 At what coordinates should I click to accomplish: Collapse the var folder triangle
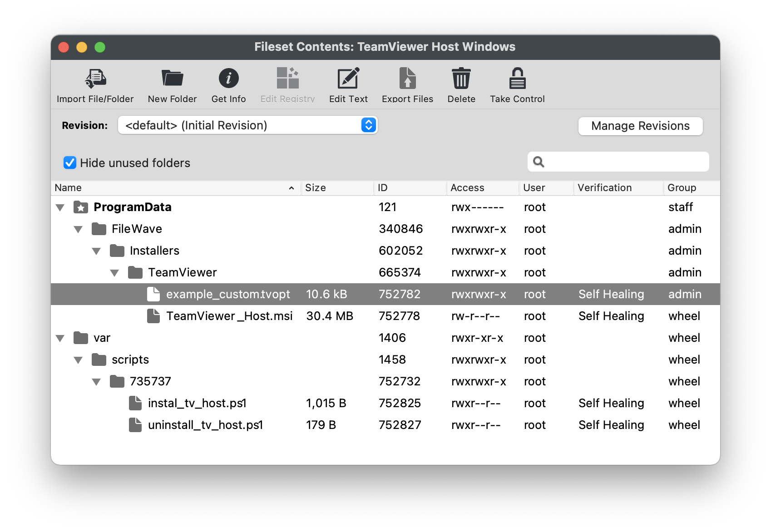60,339
